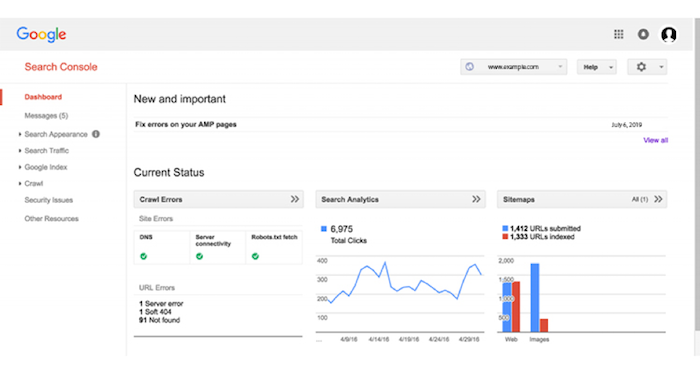Expand Search Traffic triangle in sidebar
The width and height of the screenshot is (700, 373).
[x=20, y=150]
